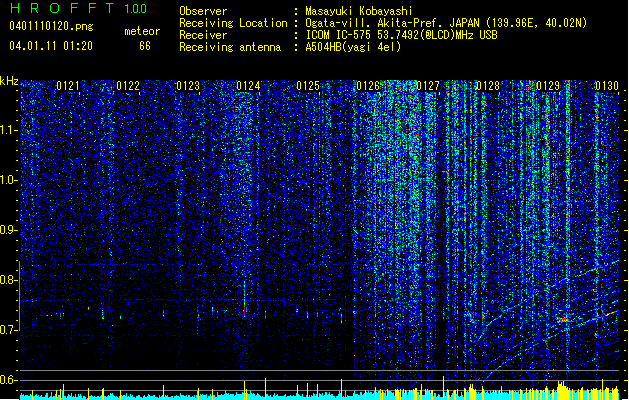Click the antenna value A504HB(yagi 4el)
Image resolution: width=629 pixels, height=400 pixels.
pos(353,47)
